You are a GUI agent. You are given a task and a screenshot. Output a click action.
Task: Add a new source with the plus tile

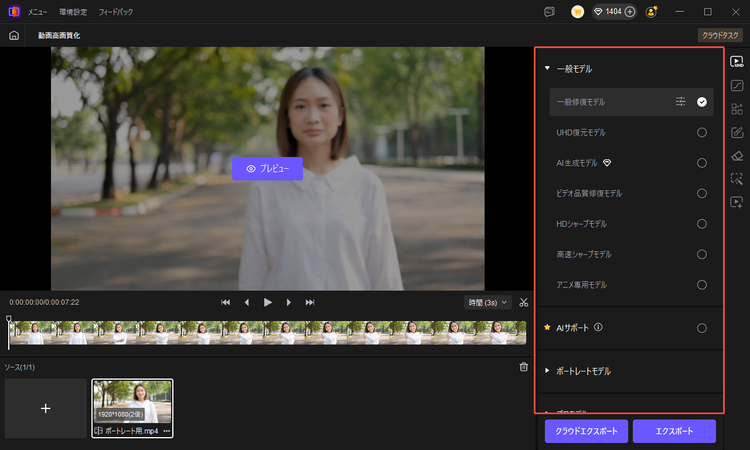coord(45,408)
